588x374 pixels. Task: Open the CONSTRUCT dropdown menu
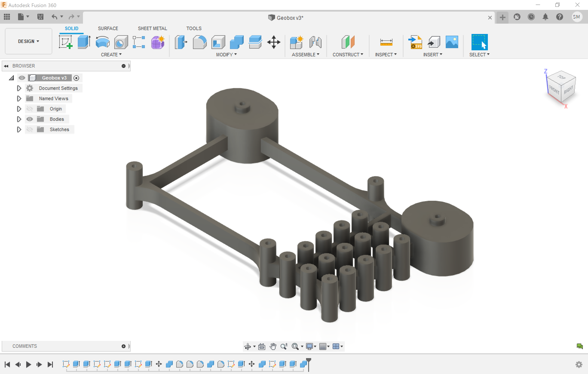pyautogui.click(x=348, y=55)
